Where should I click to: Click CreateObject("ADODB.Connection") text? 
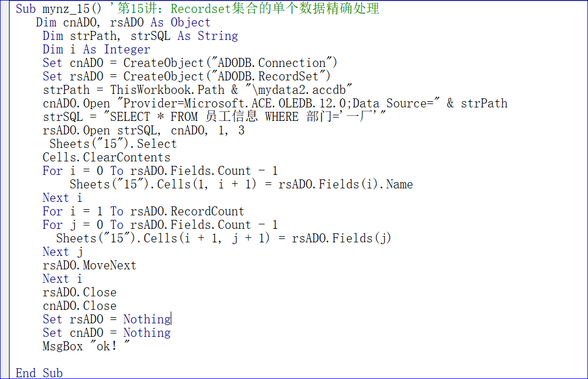230,63
